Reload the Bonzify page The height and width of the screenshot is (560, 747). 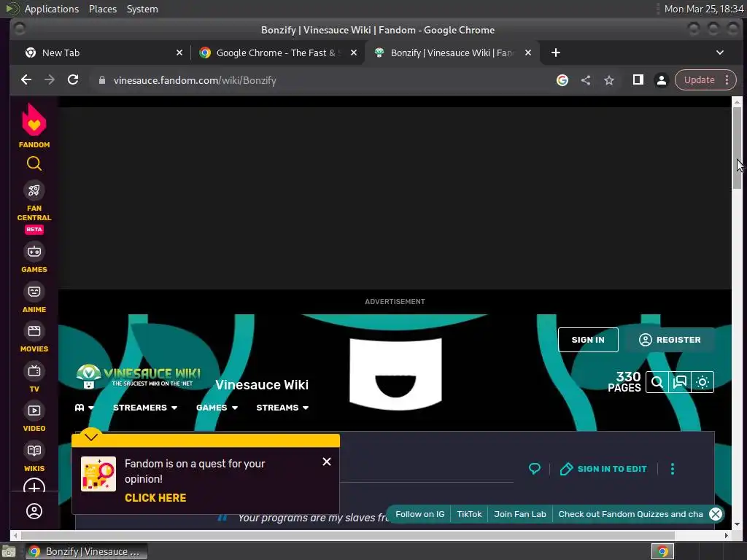73,80
